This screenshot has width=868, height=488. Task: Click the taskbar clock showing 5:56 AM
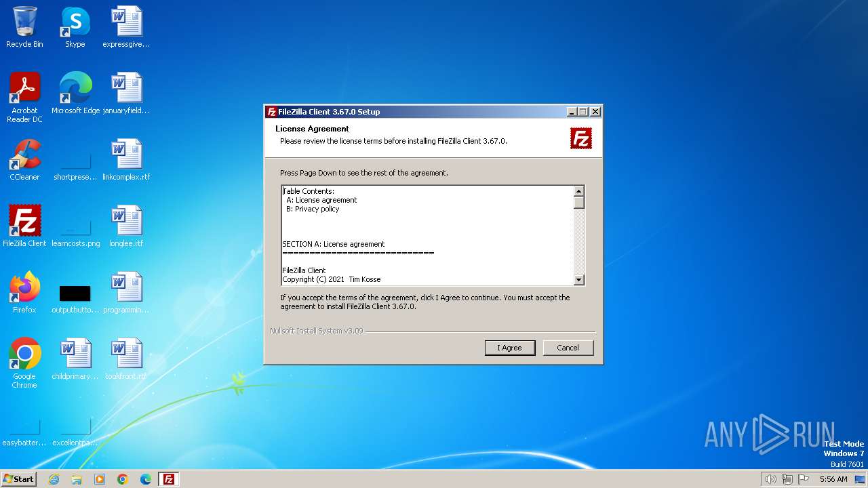pyautogui.click(x=833, y=479)
